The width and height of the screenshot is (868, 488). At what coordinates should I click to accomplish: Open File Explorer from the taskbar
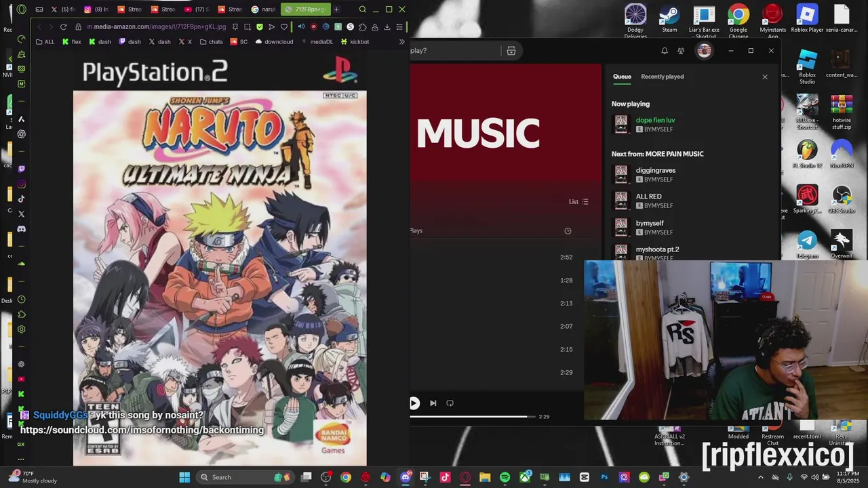pyautogui.click(x=485, y=477)
